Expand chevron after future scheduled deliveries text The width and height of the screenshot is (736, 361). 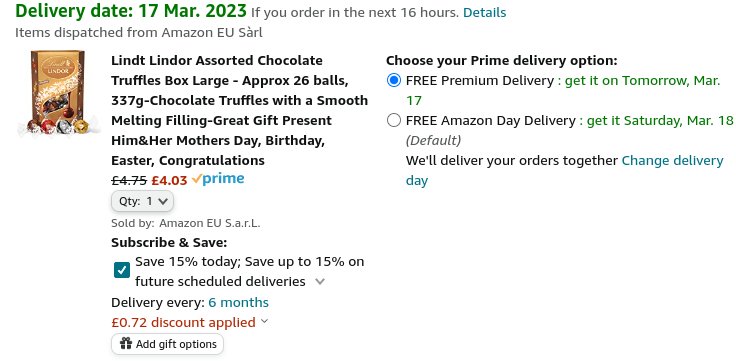click(320, 282)
